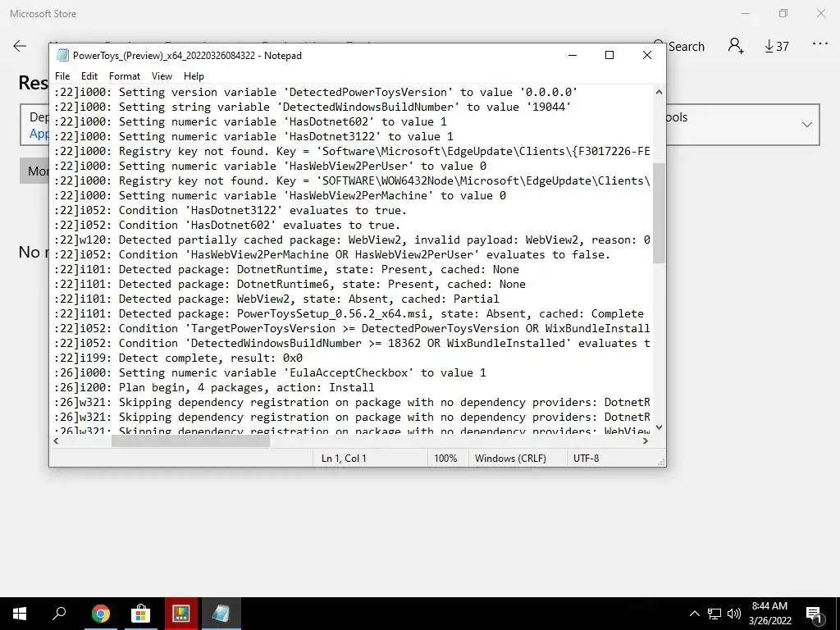Click the vertical scrollbar thumb in Notepad
This screenshot has height=630, width=840.
pos(659,213)
